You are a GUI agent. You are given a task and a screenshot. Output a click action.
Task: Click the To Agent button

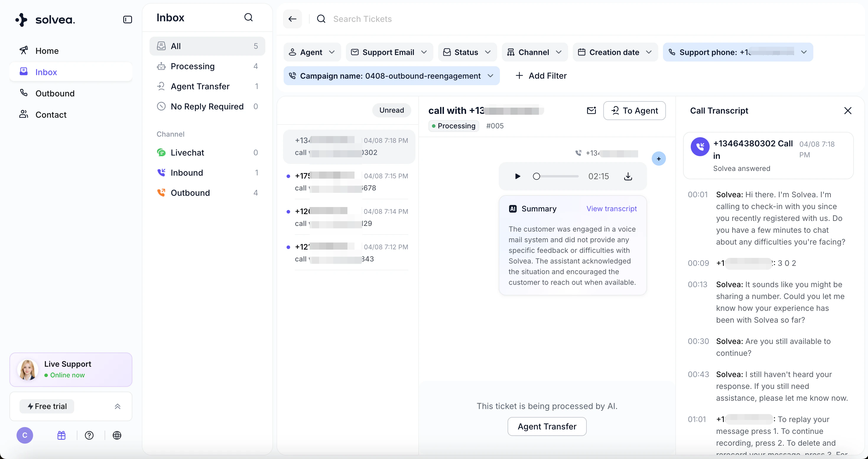pos(634,111)
